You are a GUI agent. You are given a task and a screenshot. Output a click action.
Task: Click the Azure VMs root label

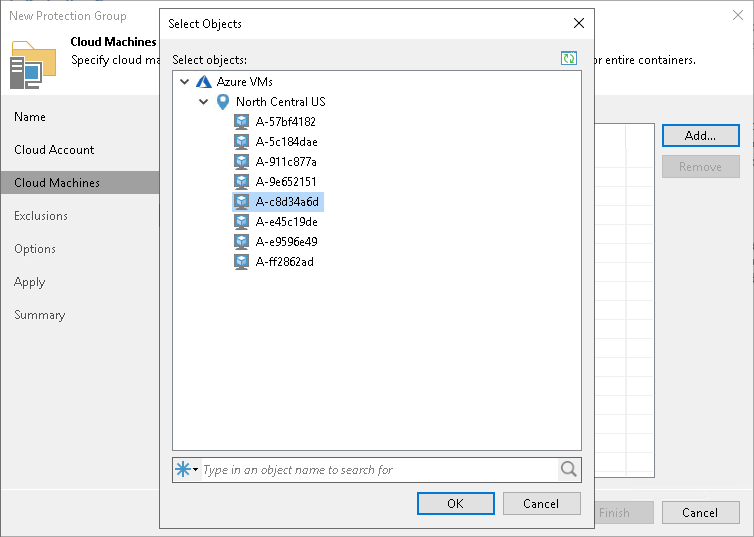point(245,82)
